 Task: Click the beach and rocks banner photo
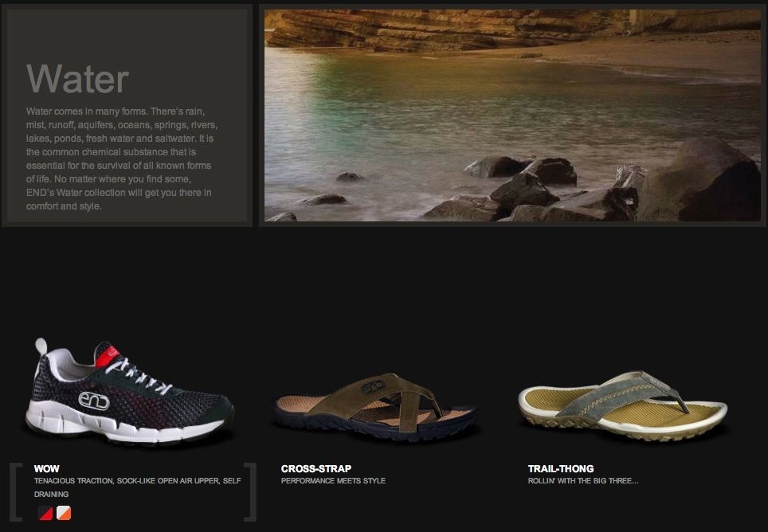tap(512, 115)
